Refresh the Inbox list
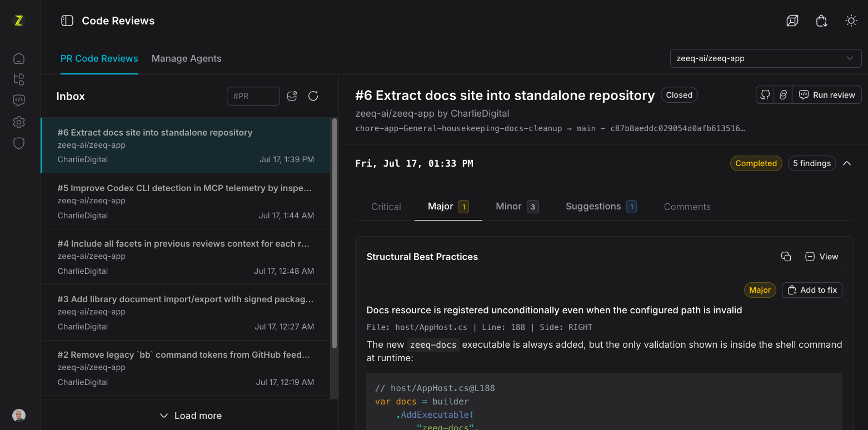Viewport: 868px width, 430px height. pyautogui.click(x=313, y=96)
